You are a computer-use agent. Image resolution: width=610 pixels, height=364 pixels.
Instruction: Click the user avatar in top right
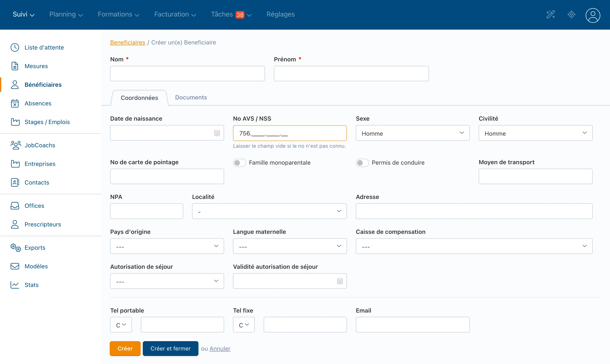click(x=593, y=15)
